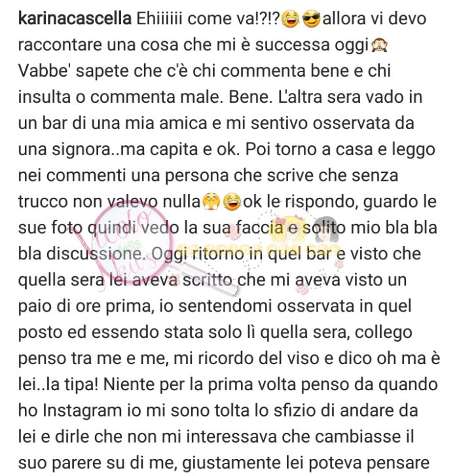459x476 pixels.
Task: Click the laughing emoji before 'ok le rispondo'
Action: click(x=232, y=202)
